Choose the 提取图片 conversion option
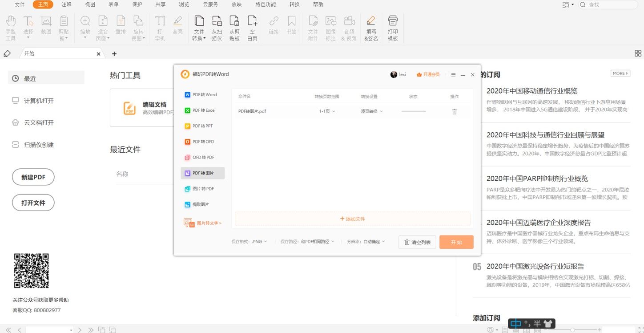644x333 pixels. point(200,204)
